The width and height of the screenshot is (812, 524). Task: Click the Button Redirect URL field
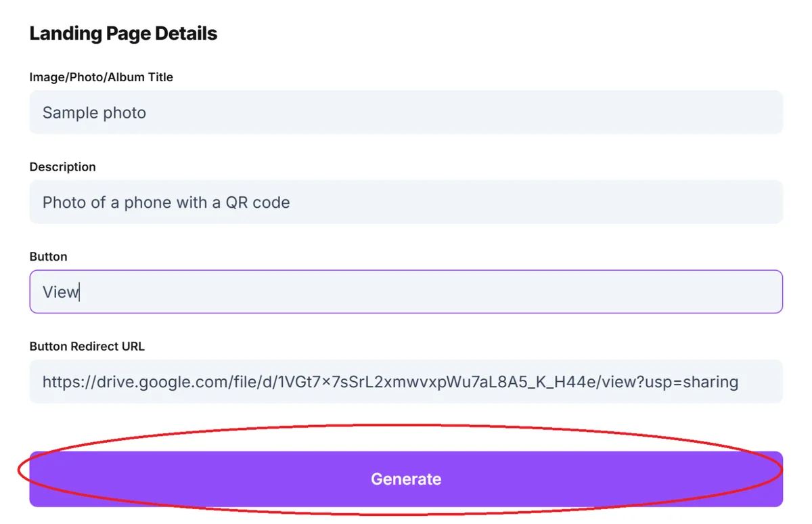(406, 381)
